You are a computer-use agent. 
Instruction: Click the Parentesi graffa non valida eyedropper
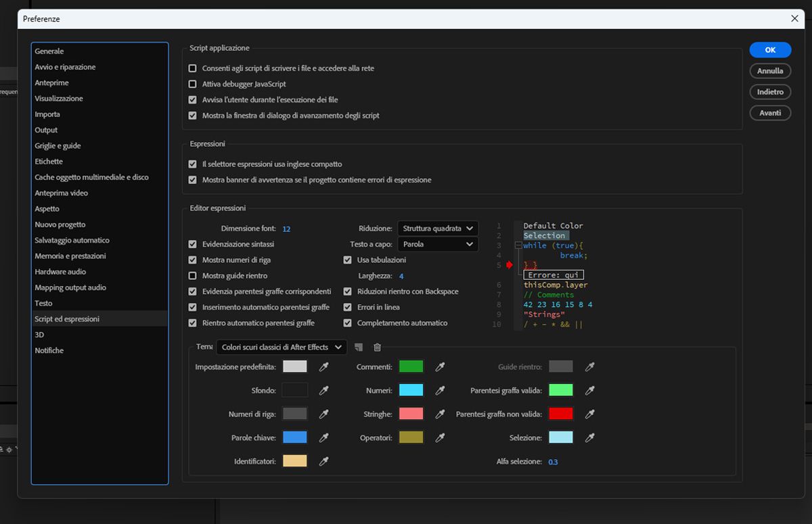590,414
